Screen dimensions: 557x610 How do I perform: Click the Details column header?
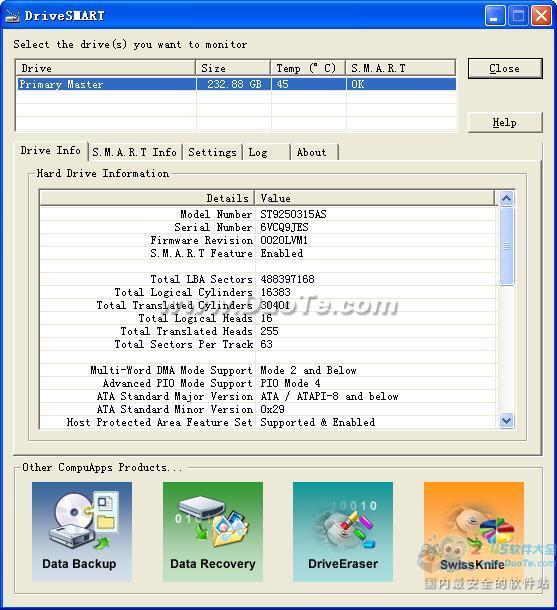pos(147,198)
